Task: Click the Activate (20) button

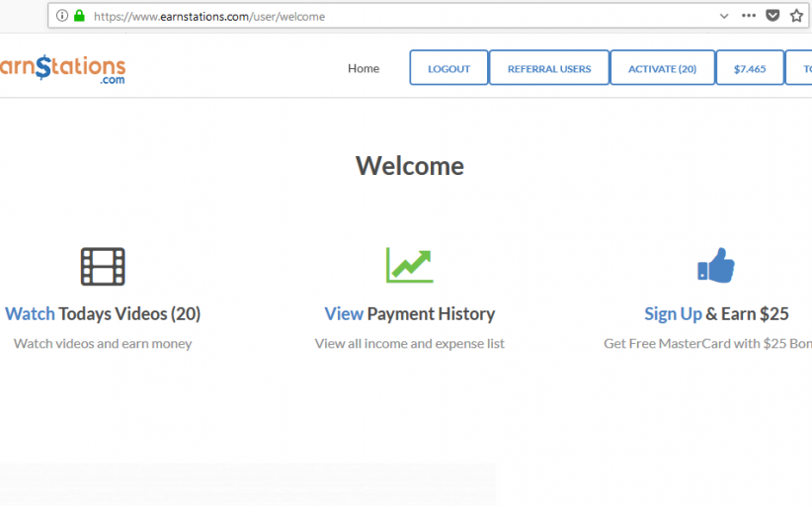Action: point(662,68)
